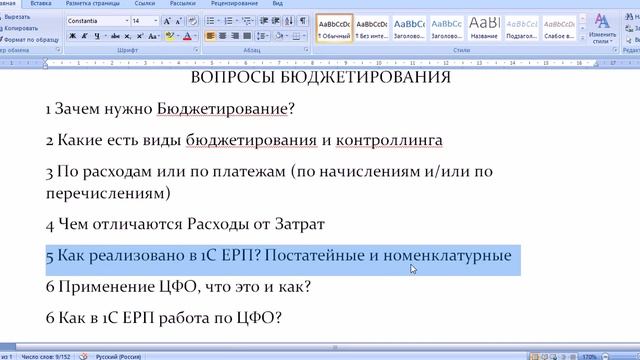Screen dimensions: 640x360
Task: Click the 170% zoom level
Action: tap(589, 357)
